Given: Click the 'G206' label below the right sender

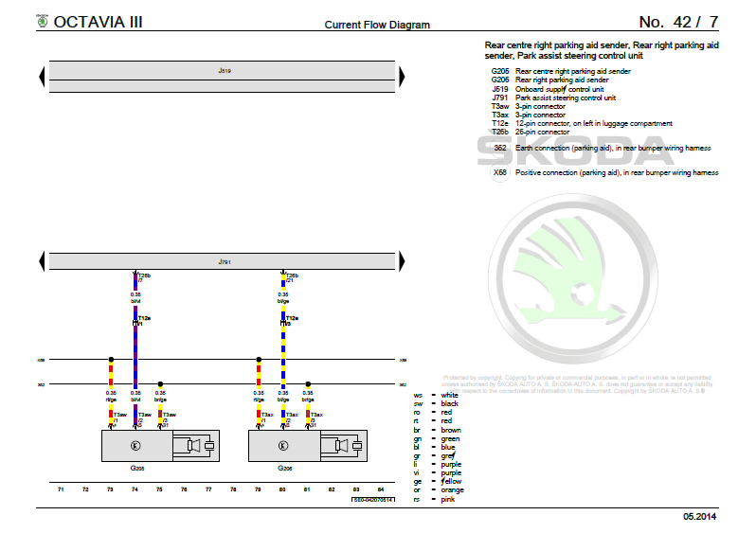Looking at the screenshot, I should click(284, 468).
